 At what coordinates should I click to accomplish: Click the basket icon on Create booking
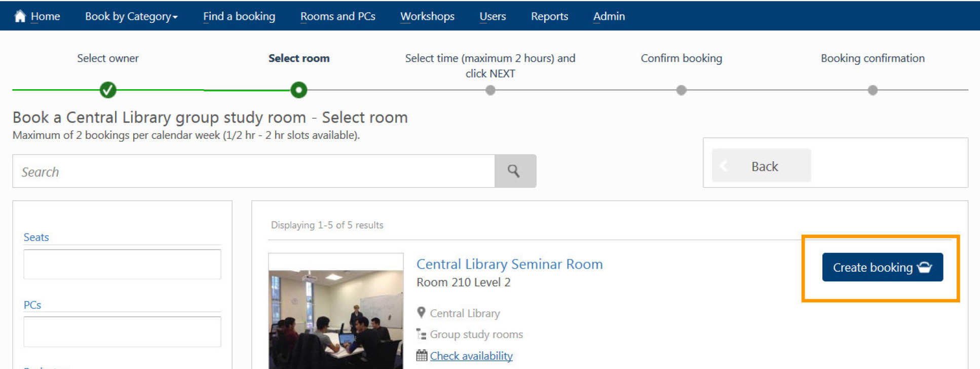pos(924,268)
